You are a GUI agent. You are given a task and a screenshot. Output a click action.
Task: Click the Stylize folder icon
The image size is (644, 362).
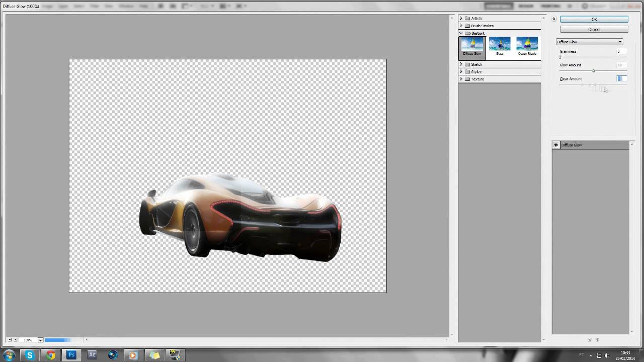coord(467,71)
